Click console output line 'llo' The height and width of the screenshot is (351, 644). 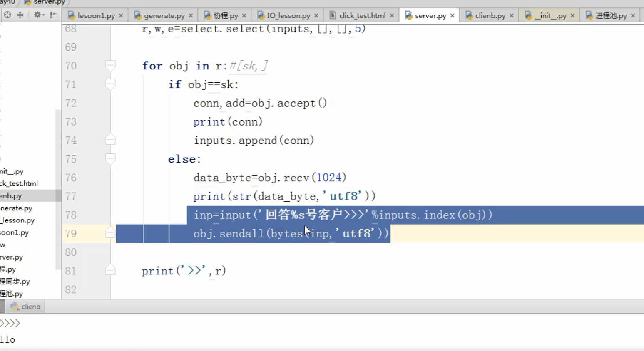7,339
